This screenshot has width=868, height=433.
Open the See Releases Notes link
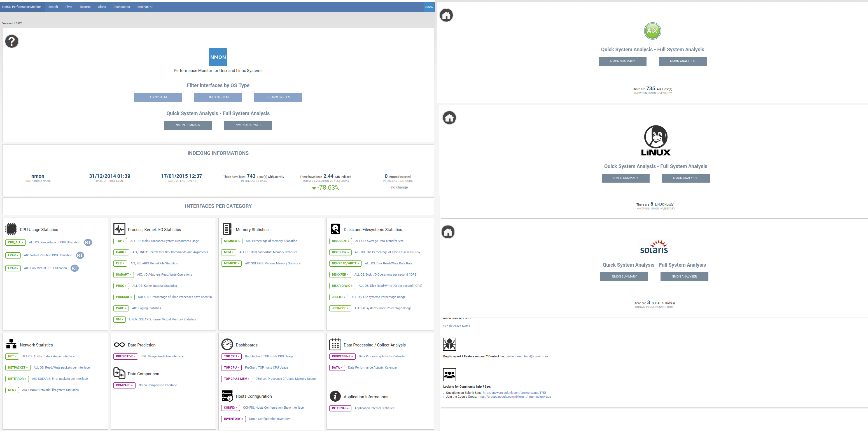456,326
